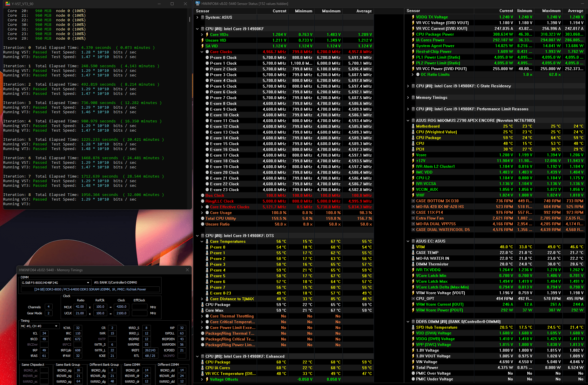Click the VRM temperature icon in ASUS EC
588x385 pixels.
(413, 247)
